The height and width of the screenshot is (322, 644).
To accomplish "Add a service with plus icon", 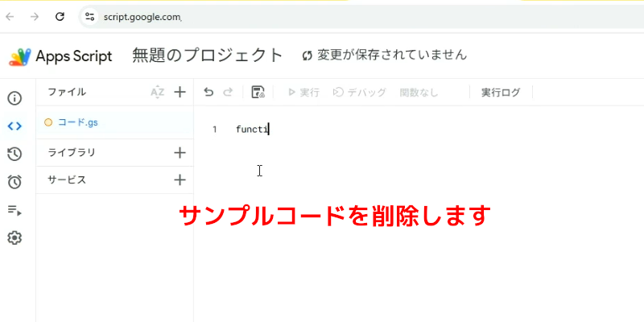I will (180, 180).
